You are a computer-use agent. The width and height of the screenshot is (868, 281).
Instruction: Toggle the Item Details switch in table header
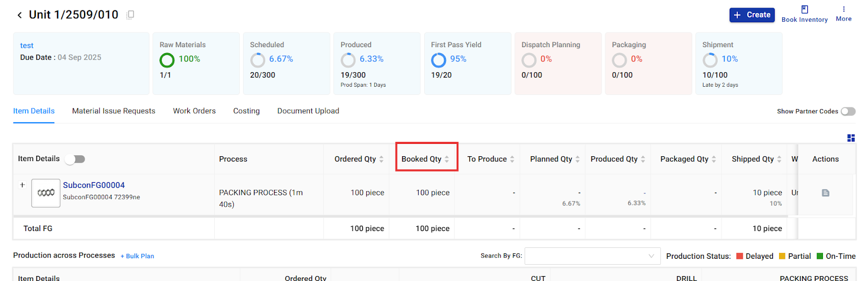click(75, 159)
